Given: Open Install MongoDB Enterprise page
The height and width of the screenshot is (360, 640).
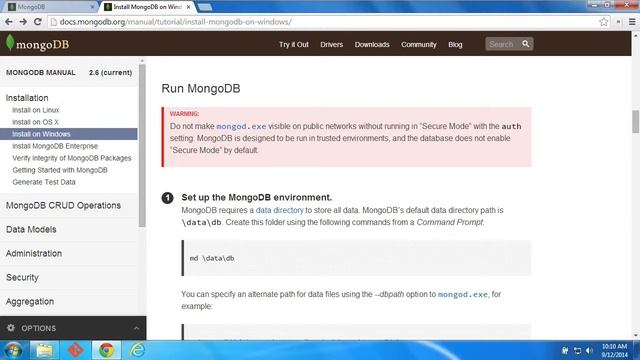Looking at the screenshot, I should pyautogui.click(x=55, y=146).
